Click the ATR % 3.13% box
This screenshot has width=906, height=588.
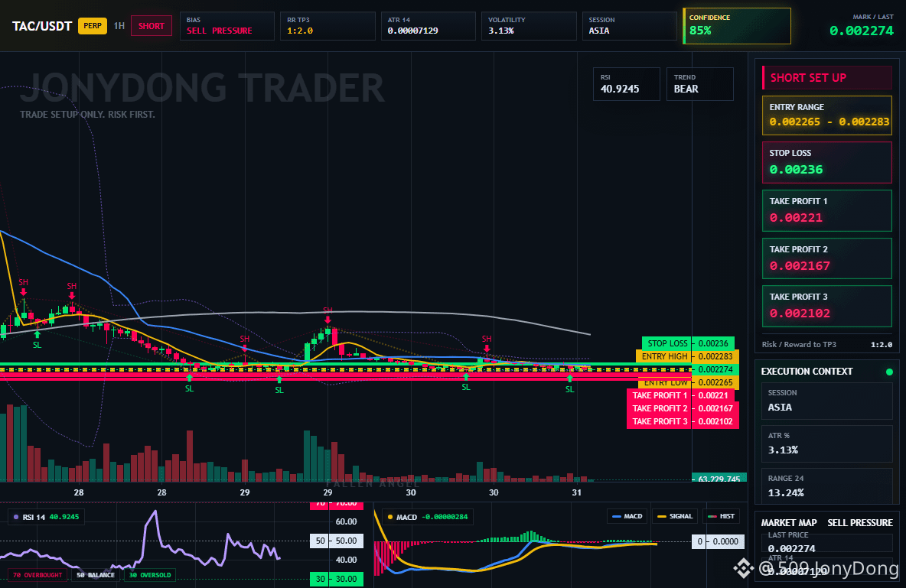tap(827, 443)
